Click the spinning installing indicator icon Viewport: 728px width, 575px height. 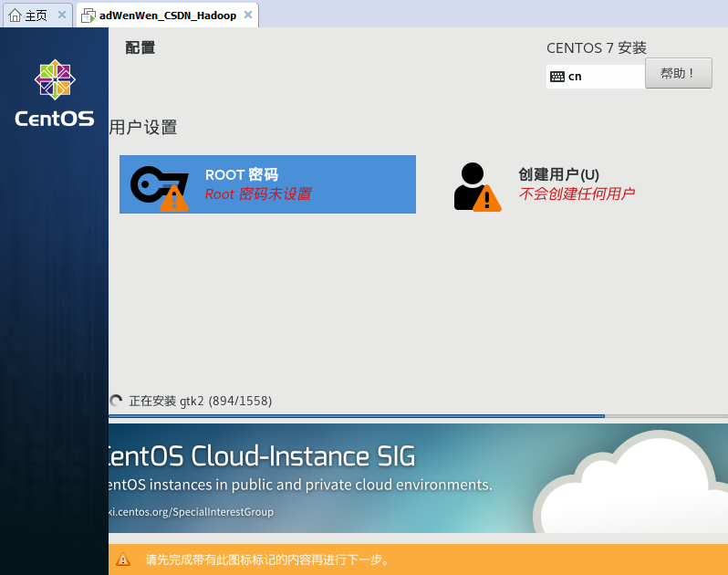pyautogui.click(x=116, y=401)
